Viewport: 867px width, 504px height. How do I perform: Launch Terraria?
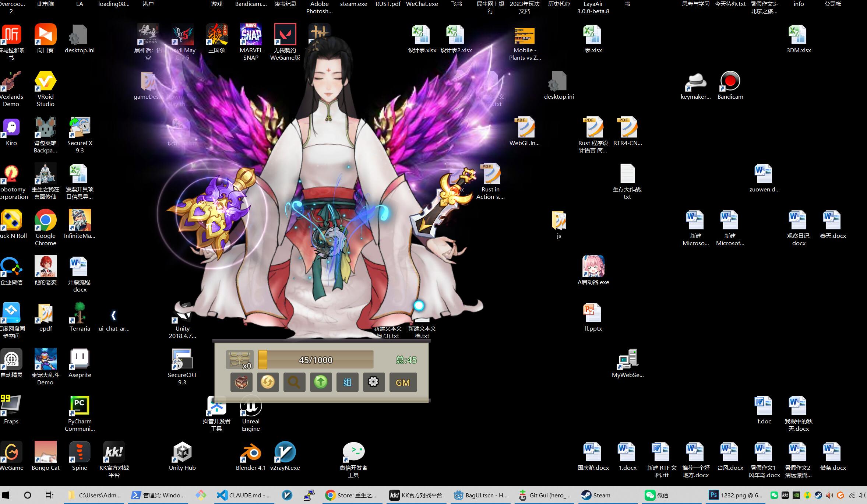79,313
